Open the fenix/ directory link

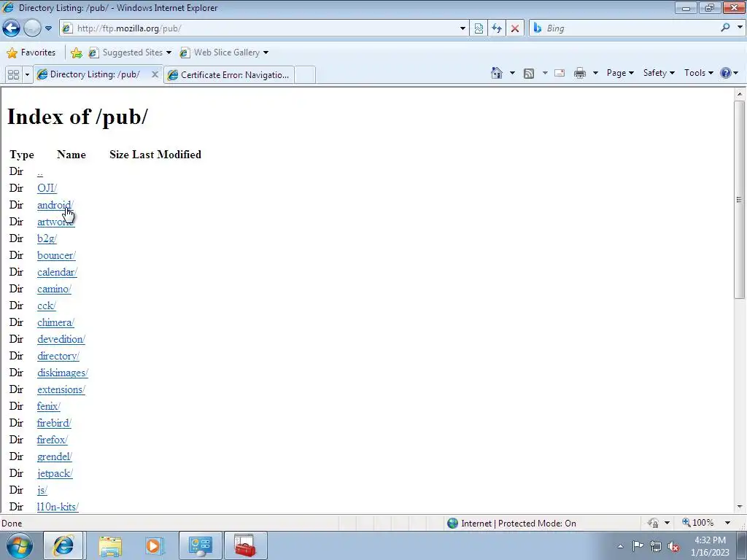[x=49, y=406]
